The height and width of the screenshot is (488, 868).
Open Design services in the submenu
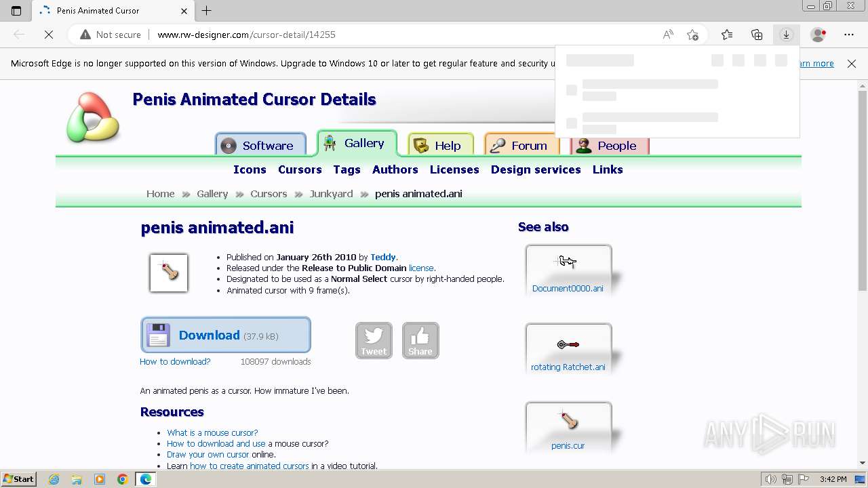coord(536,169)
